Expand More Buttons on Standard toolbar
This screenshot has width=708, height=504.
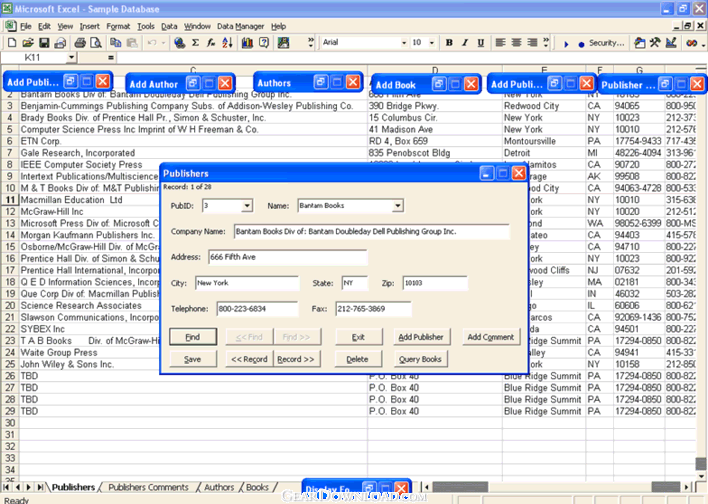pyautogui.click(x=311, y=43)
